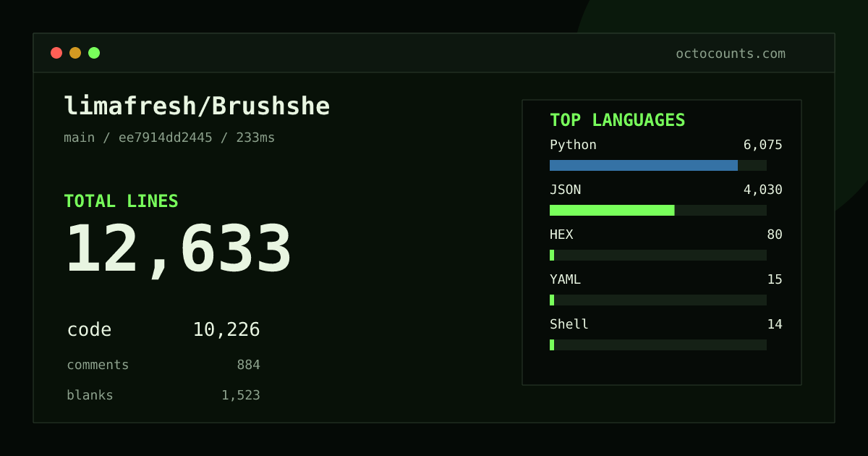The width and height of the screenshot is (868, 456).
Task: Click the Shell language label
Action: pos(569,324)
